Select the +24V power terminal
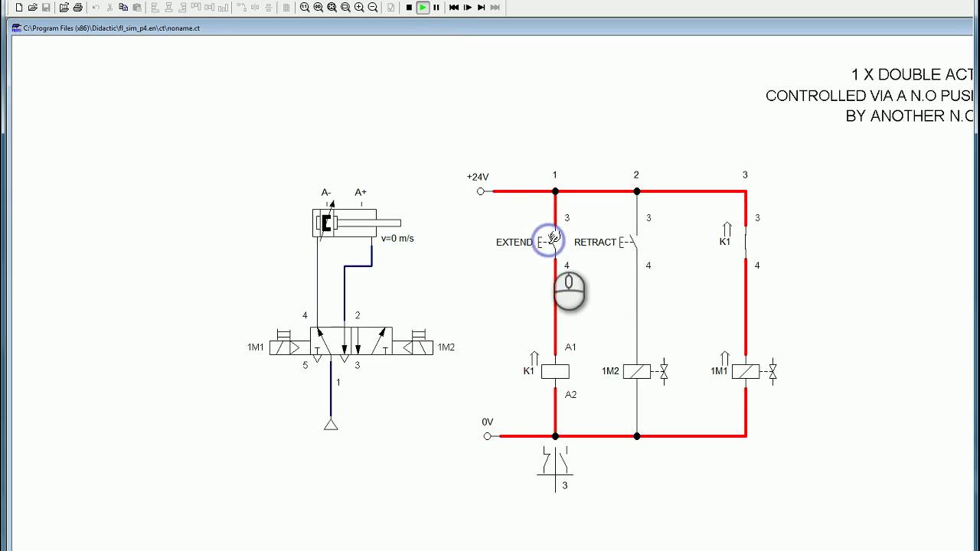Viewport: 980px width, 551px height. click(x=481, y=191)
